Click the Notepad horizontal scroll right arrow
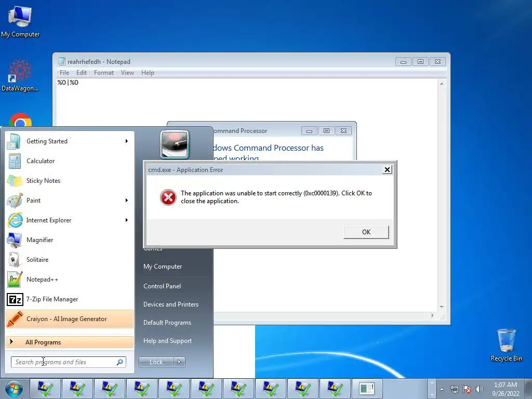Screen dimensions: 532x399 432,315
